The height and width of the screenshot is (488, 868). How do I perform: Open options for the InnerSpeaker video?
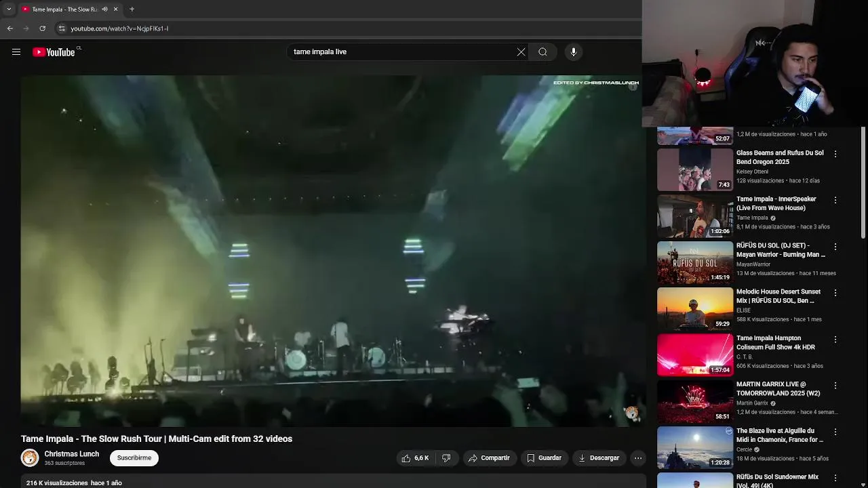835,201
